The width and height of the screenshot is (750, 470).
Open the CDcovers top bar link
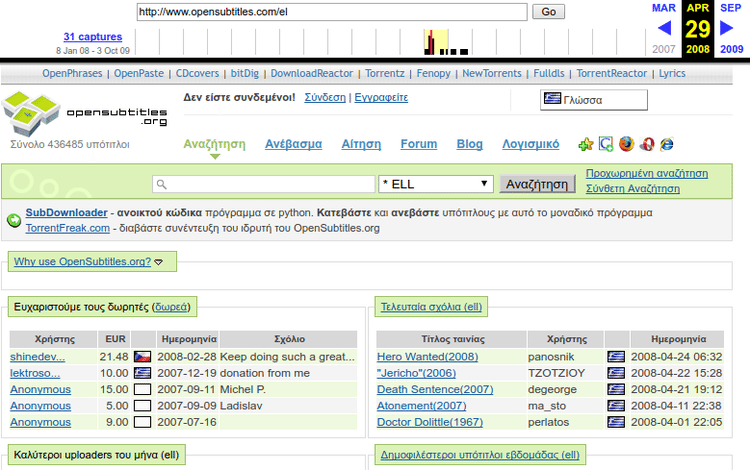click(x=197, y=73)
